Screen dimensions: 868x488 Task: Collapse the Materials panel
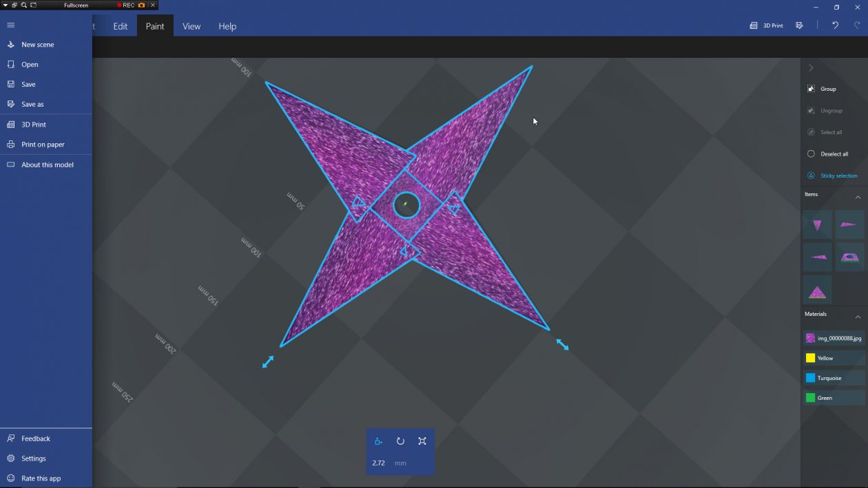[x=858, y=316]
